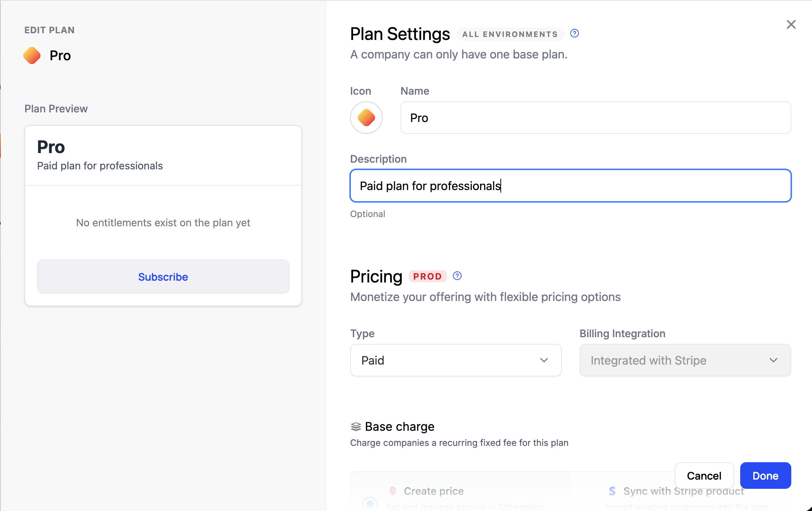The width and height of the screenshot is (812, 511).
Task: Click the Schematic logo beside Create price
Action: click(393, 491)
